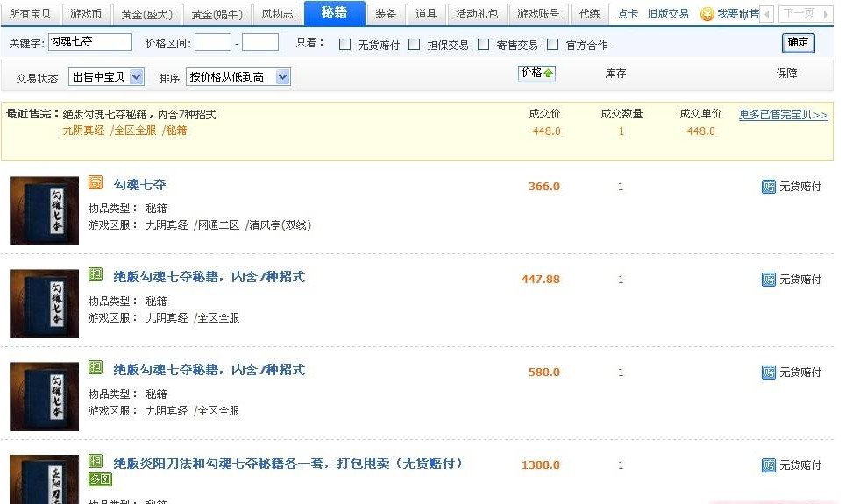Click the left arrow previous-page button
The image size is (845, 504).
click(765, 14)
